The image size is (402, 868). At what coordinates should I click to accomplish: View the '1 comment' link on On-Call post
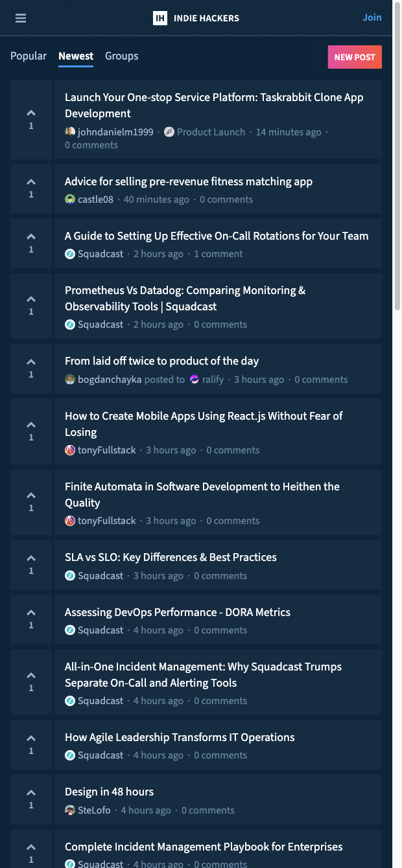(x=219, y=254)
